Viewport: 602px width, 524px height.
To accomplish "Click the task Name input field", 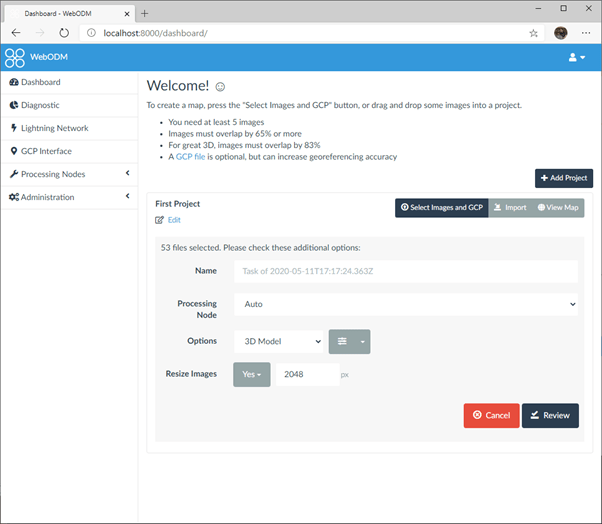I will click(406, 271).
